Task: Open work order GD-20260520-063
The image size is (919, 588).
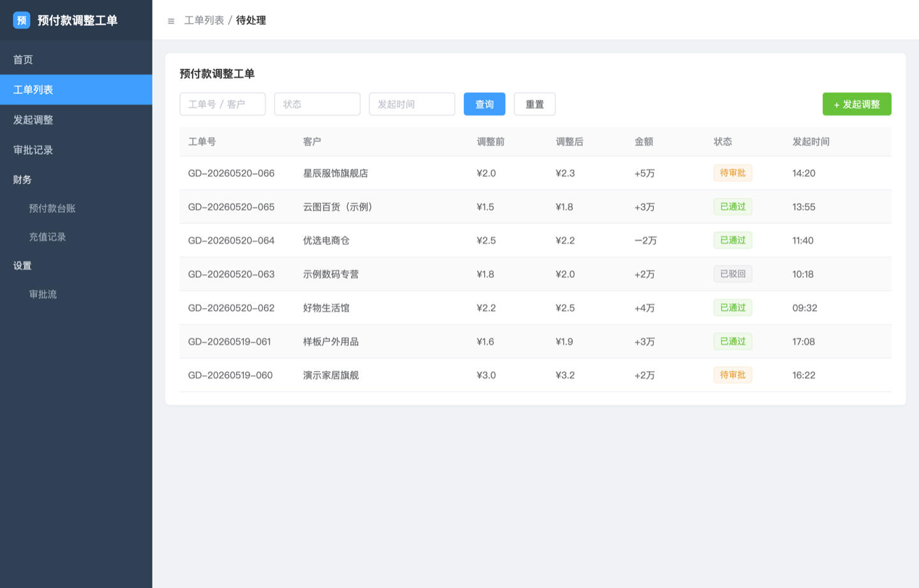Action: [x=231, y=274]
